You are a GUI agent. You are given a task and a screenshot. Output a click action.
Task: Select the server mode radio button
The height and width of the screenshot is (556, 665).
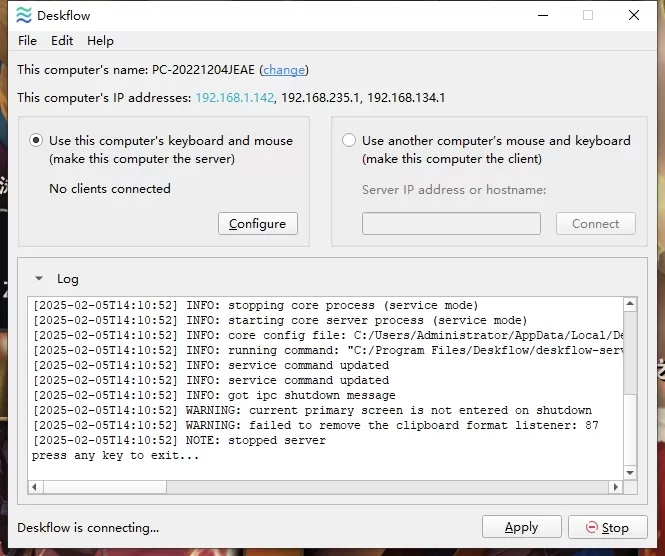tap(36, 140)
